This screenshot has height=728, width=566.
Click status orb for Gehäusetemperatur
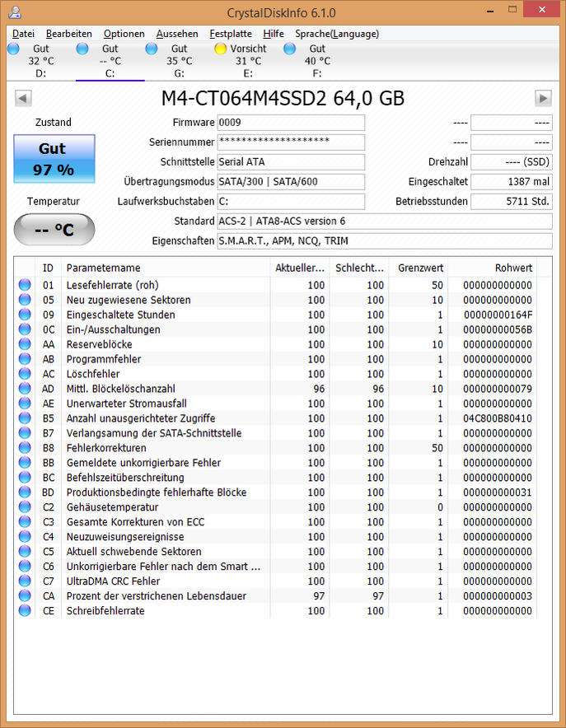25,507
